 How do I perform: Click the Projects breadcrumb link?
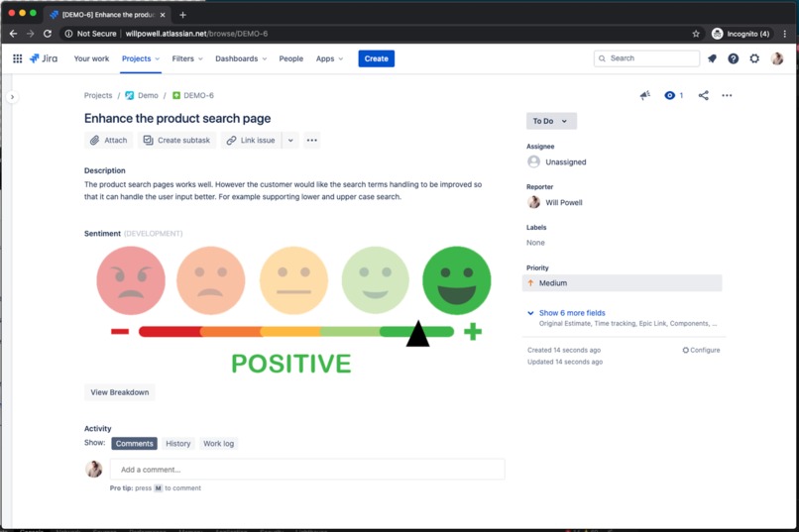pos(98,95)
